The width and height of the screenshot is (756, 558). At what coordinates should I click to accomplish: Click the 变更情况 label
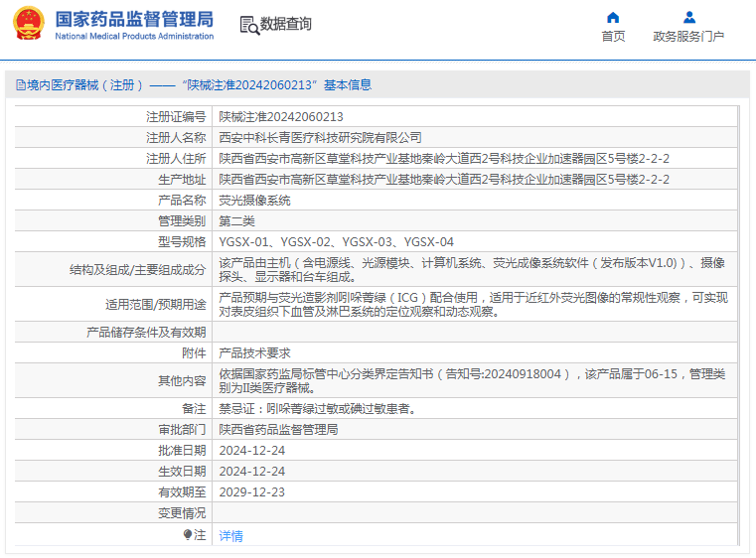click(182, 513)
